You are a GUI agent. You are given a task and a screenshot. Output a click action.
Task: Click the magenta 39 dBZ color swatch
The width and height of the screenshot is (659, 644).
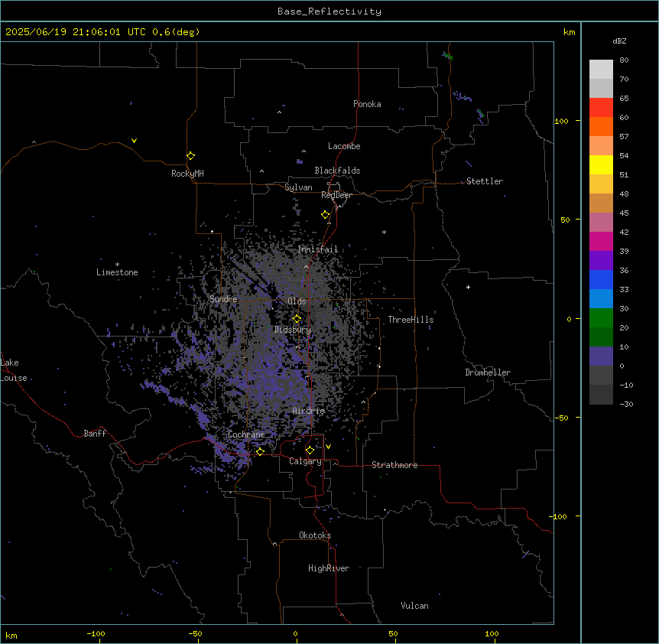(x=601, y=241)
